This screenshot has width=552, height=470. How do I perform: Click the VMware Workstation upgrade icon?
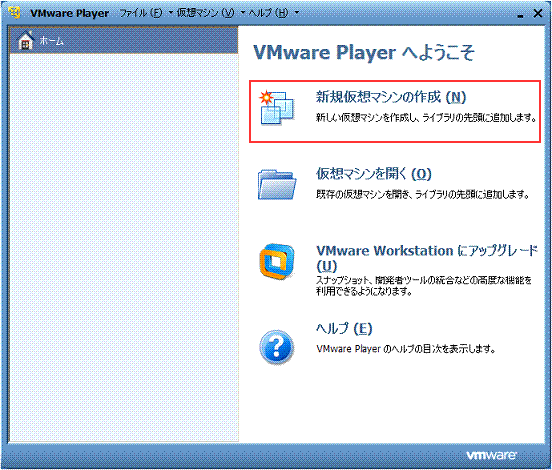277,262
